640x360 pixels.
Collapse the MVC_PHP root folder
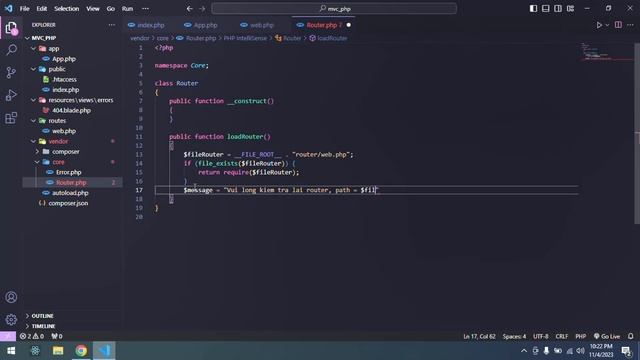click(x=27, y=38)
